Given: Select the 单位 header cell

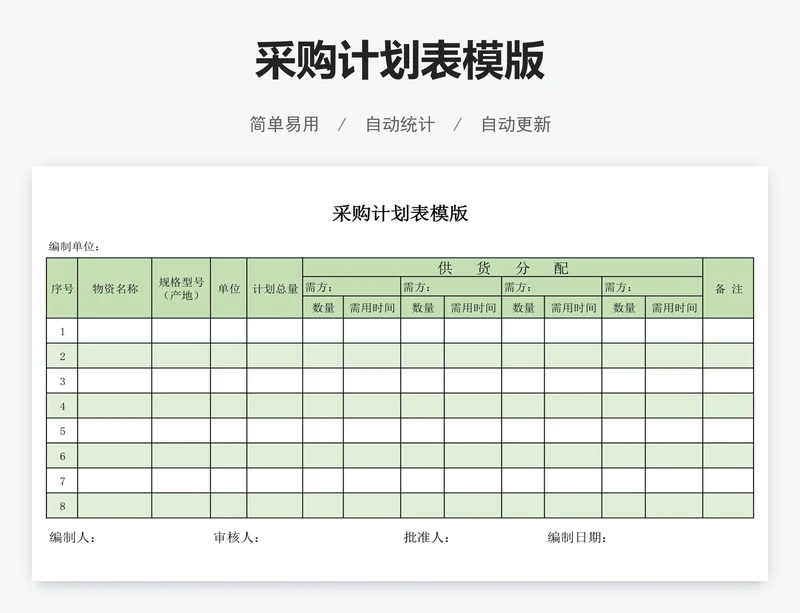Looking at the screenshot, I should tap(229, 288).
